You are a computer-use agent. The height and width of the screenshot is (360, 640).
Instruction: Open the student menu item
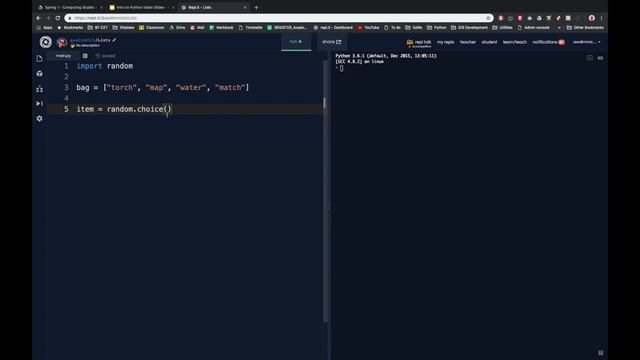pyautogui.click(x=489, y=42)
